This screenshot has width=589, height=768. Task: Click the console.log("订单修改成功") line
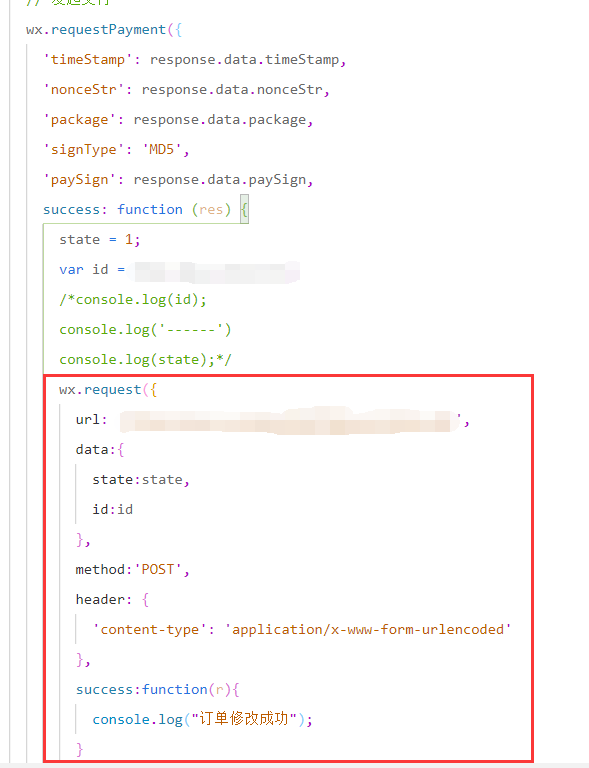point(202,720)
